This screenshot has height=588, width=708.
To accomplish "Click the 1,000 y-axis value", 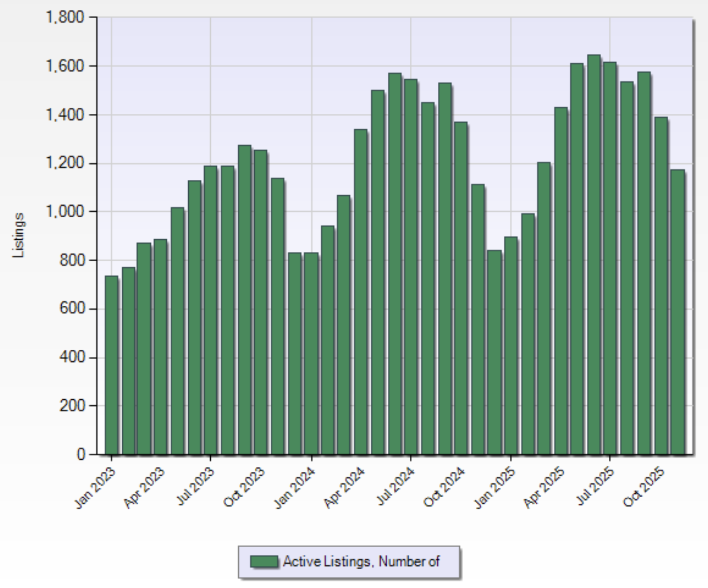I will (65, 212).
